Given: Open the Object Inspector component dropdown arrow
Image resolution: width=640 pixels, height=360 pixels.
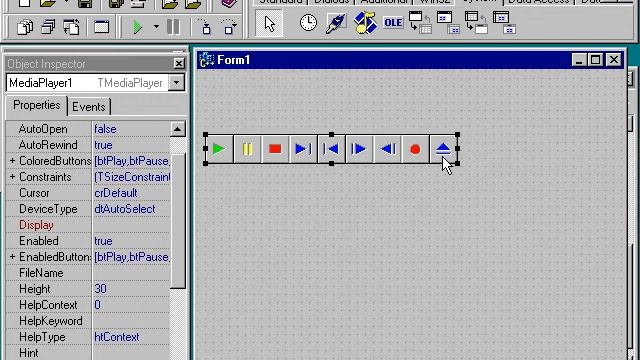Looking at the screenshot, I should click(176, 83).
